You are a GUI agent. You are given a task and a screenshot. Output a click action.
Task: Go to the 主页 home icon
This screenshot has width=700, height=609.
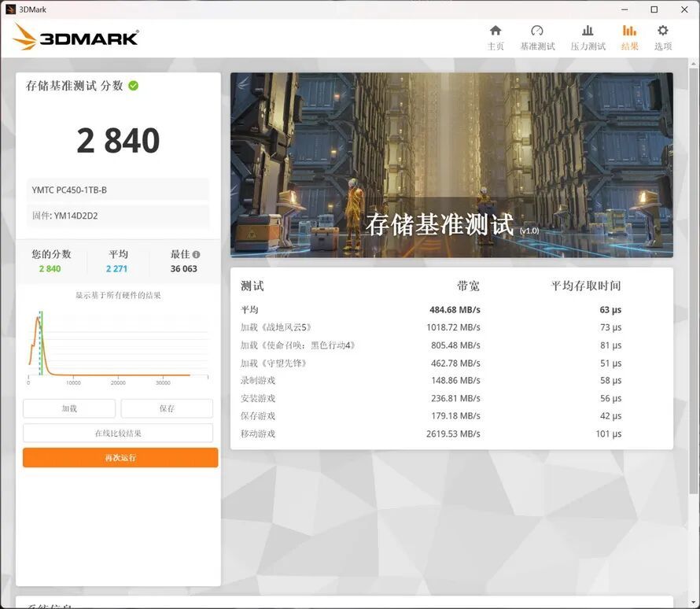(x=496, y=37)
